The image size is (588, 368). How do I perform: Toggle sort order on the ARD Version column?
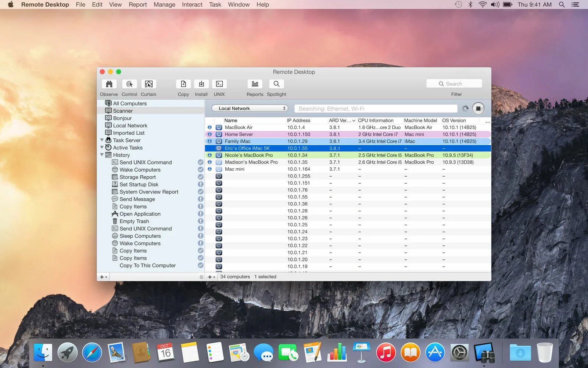(x=342, y=120)
